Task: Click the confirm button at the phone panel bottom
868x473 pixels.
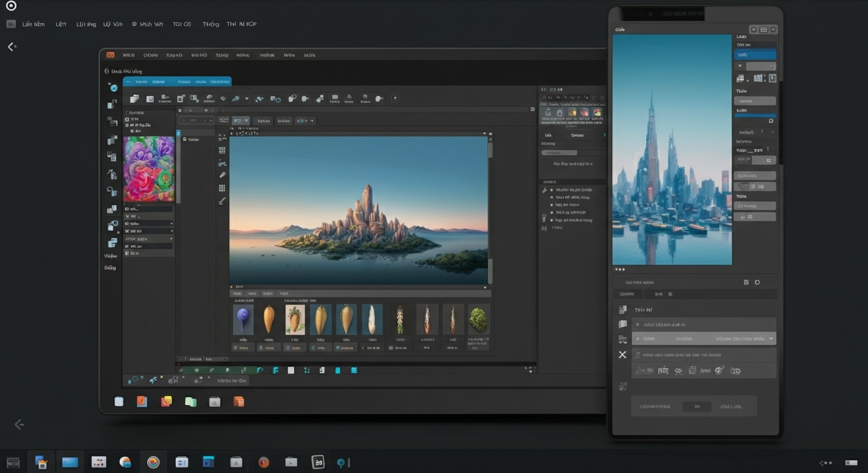Action: 697,406
